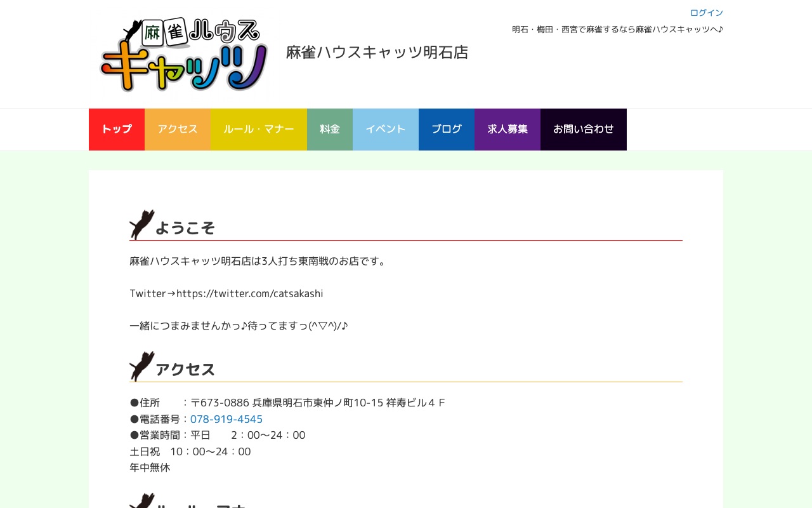812x508 pixels.
Task: Select the ルール・マナー menu item
Action: 259,130
